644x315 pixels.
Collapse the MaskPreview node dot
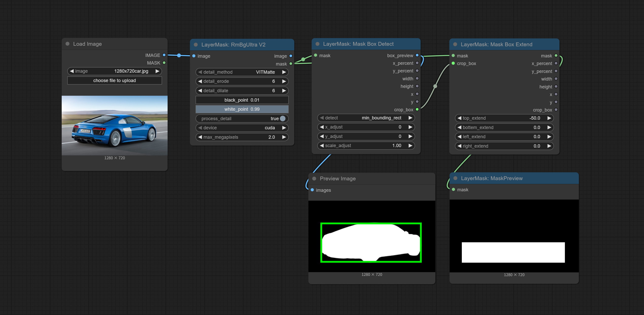click(x=455, y=178)
